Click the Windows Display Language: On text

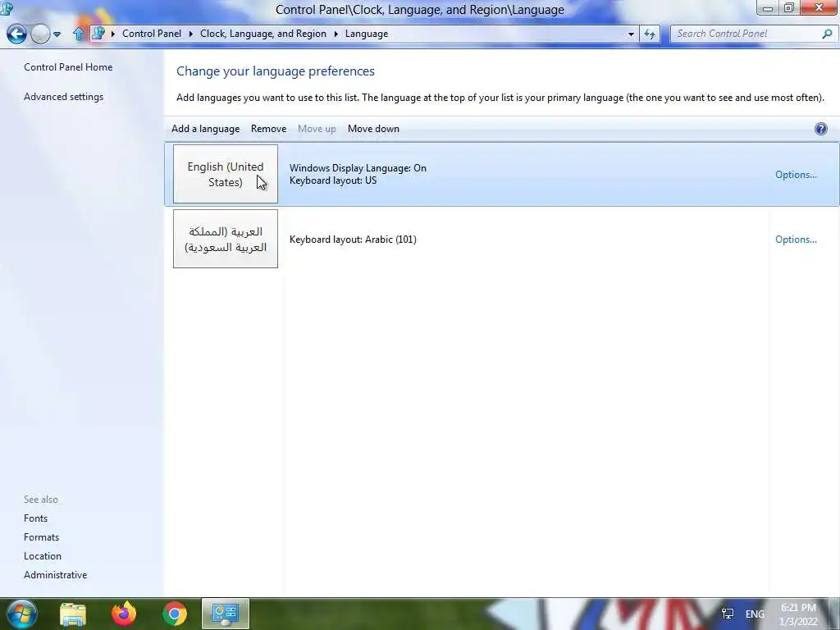358,167
